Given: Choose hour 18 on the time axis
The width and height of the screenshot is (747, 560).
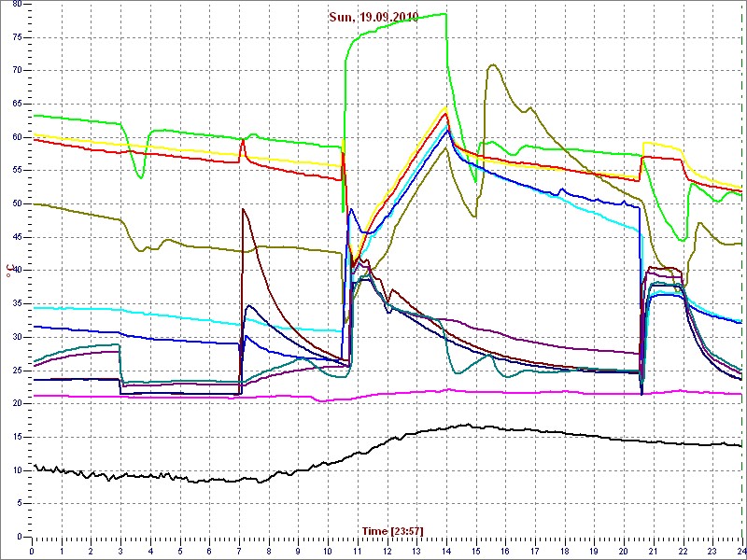Looking at the screenshot, I should 564,551.
